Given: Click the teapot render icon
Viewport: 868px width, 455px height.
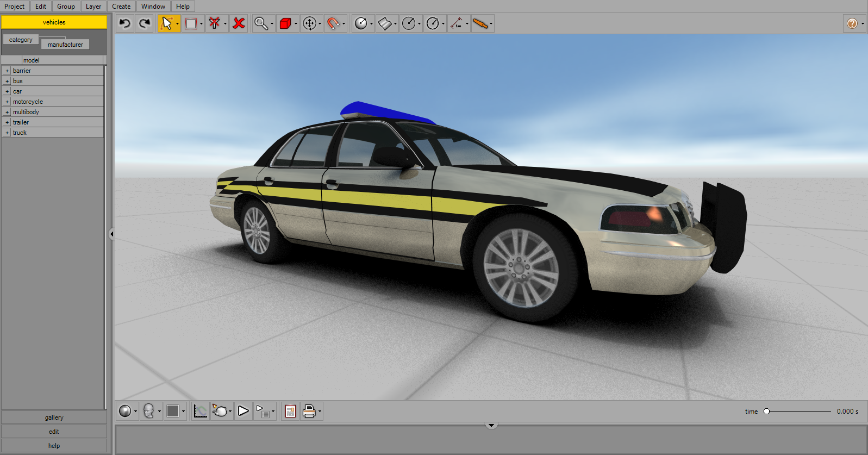Looking at the screenshot, I should click(220, 411).
